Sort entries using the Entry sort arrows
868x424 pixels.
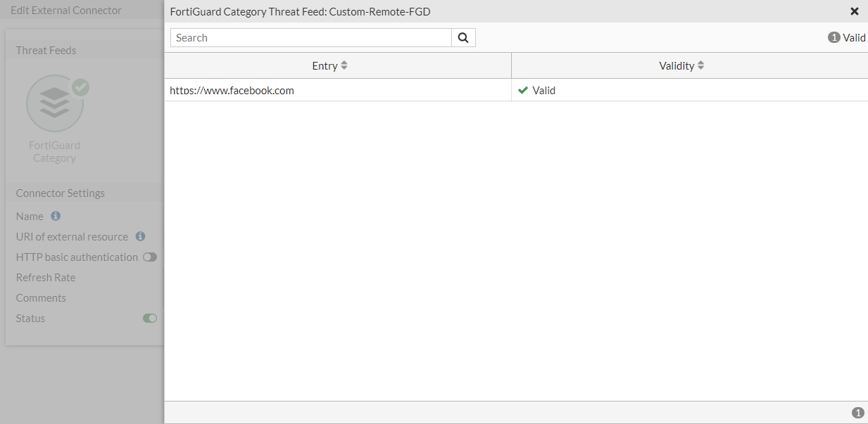pyautogui.click(x=344, y=65)
